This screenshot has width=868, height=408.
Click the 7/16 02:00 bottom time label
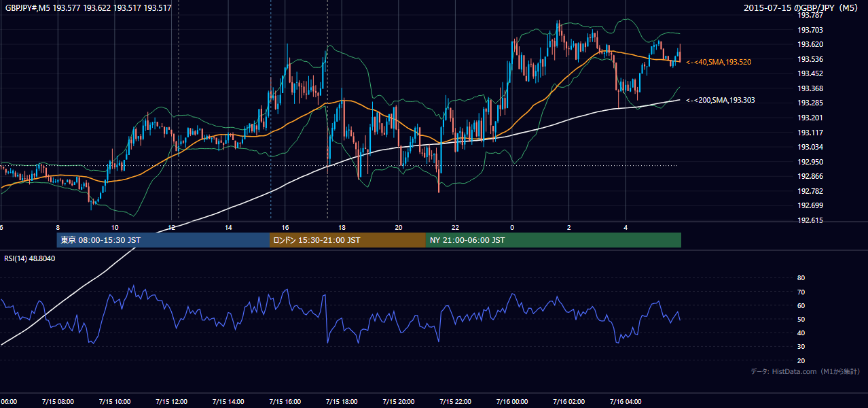coord(569,402)
